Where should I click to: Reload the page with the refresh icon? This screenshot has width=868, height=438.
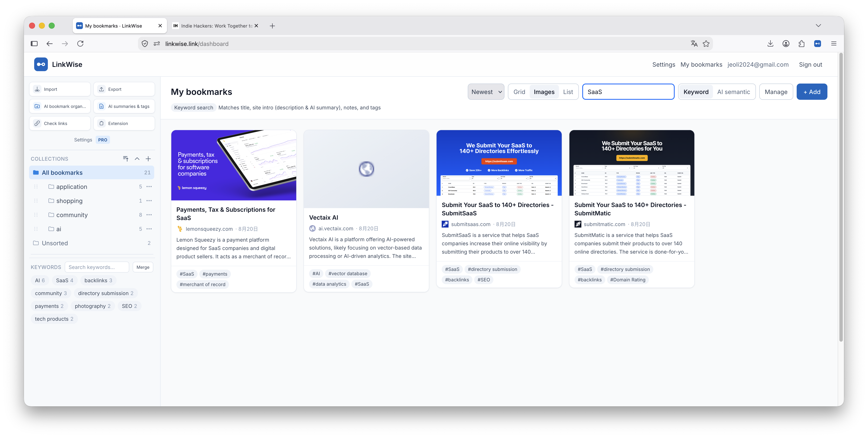80,44
